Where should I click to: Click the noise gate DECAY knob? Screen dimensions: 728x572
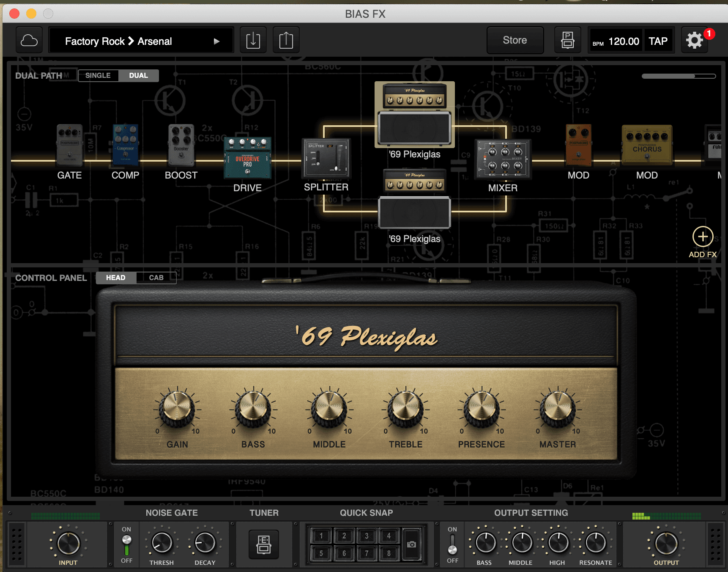(205, 543)
